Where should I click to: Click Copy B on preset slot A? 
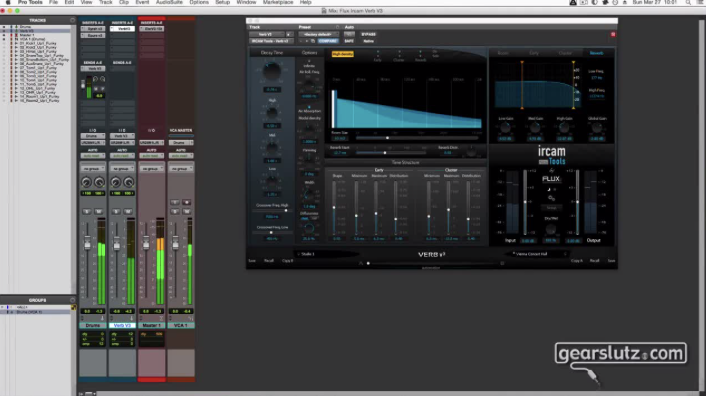coord(287,261)
